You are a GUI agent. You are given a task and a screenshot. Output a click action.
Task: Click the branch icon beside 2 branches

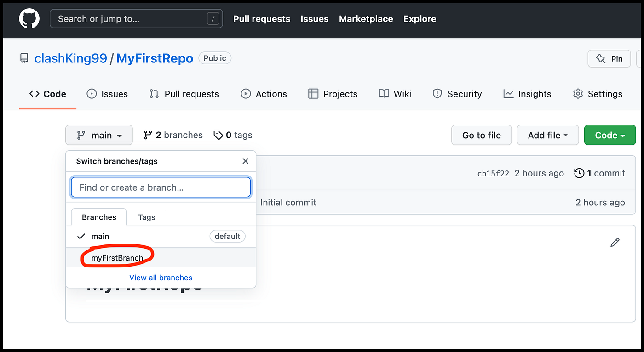pyautogui.click(x=148, y=135)
